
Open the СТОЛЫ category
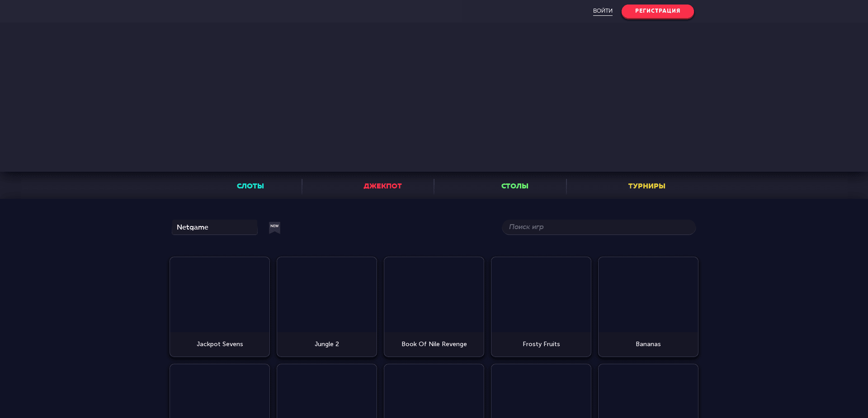[x=514, y=186]
